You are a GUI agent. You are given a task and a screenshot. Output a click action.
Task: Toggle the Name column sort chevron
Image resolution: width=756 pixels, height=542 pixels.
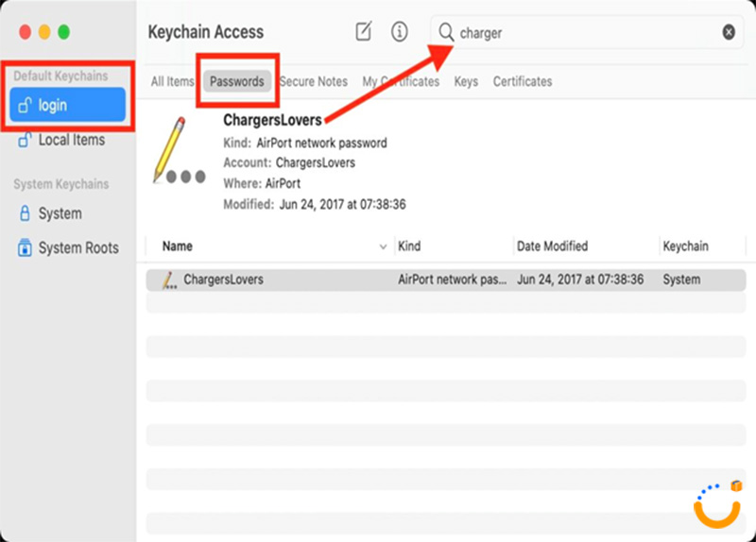(x=383, y=246)
